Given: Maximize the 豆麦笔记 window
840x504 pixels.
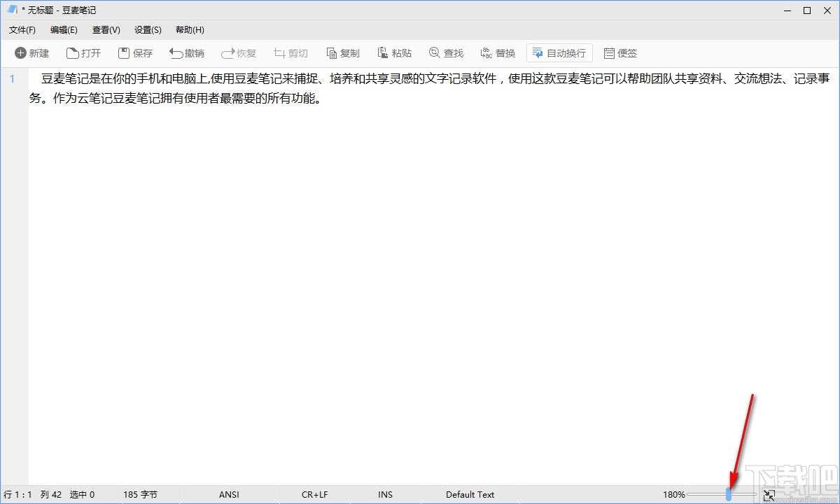Looking at the screenshot, I should point(806,10).
